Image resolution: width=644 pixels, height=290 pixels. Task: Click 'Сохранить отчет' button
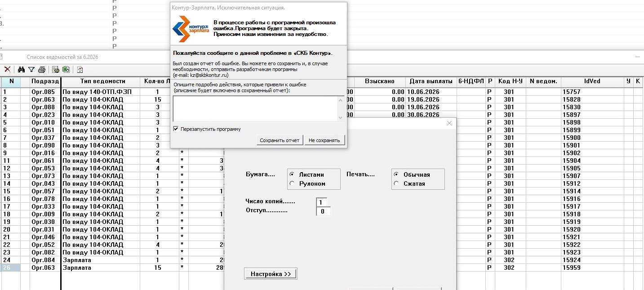[280, 140]
